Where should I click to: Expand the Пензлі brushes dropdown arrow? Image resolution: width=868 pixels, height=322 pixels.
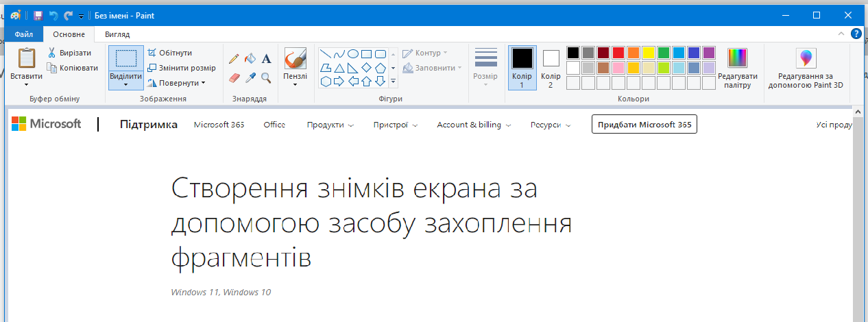[295, 85]
